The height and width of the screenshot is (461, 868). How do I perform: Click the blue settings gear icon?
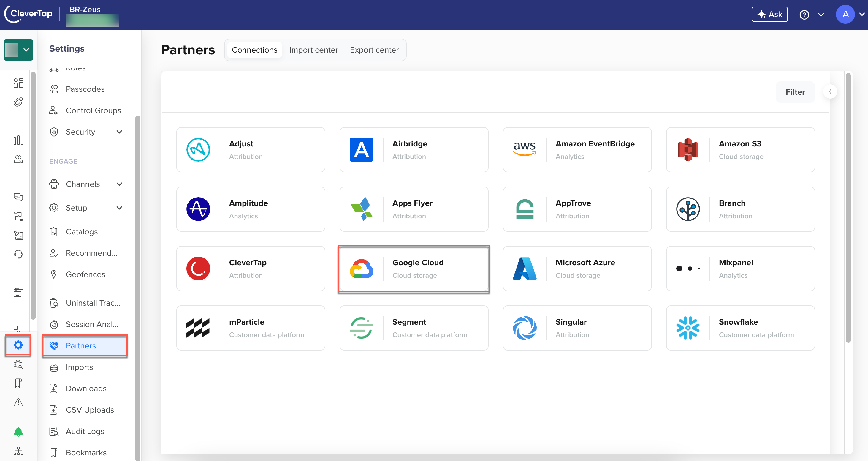[18, 345]
